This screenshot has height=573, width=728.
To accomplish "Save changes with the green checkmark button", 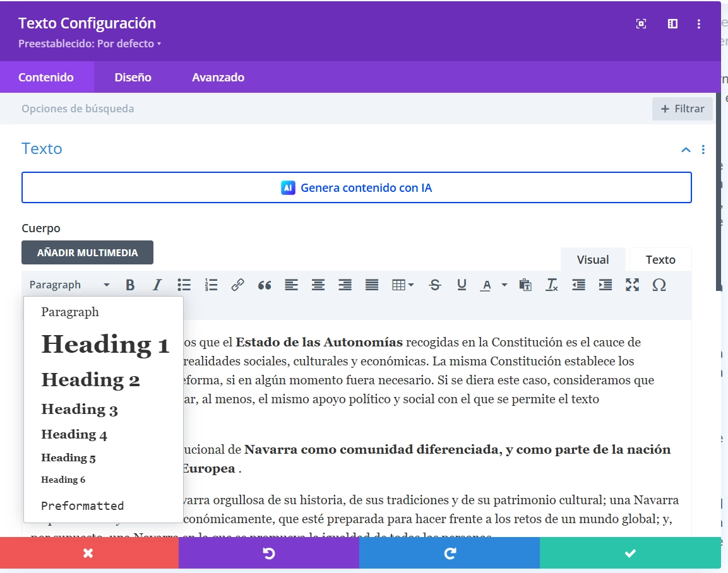I will point(630,553).
